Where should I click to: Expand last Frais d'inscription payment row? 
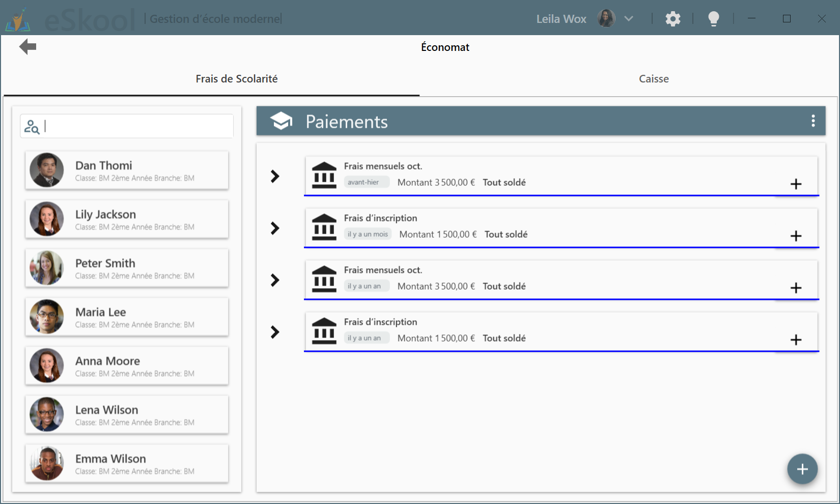coord(275,332)
